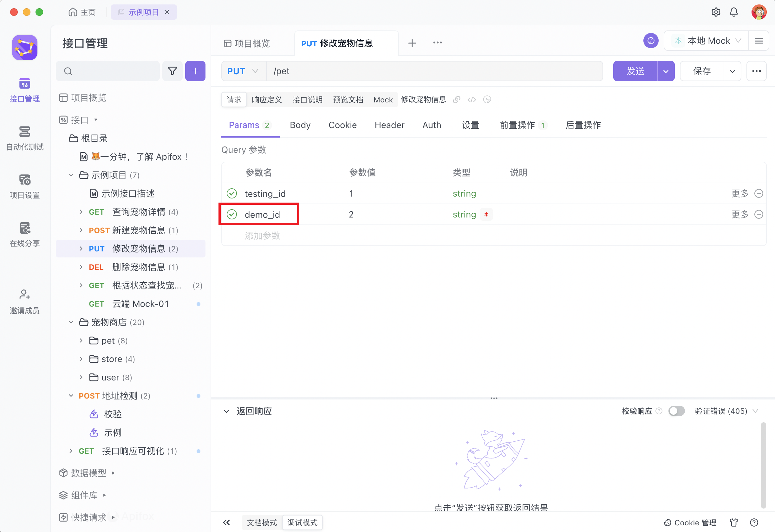The image size is (775, 532).
Task: Uncheck the demo_id parameter checkbox
Action: click(x=232, y=214)
